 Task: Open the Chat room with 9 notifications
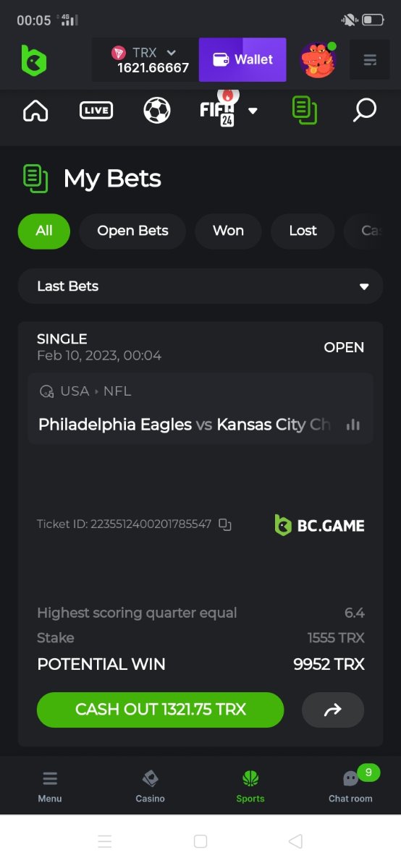point(350,786)
